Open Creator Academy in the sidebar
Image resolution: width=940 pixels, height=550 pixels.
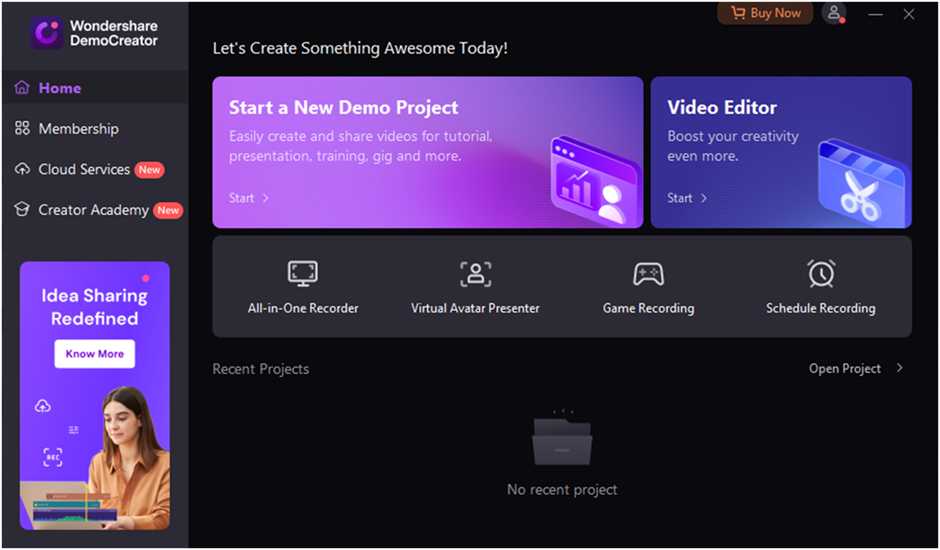pyautogui.click(x=95, y=210)
